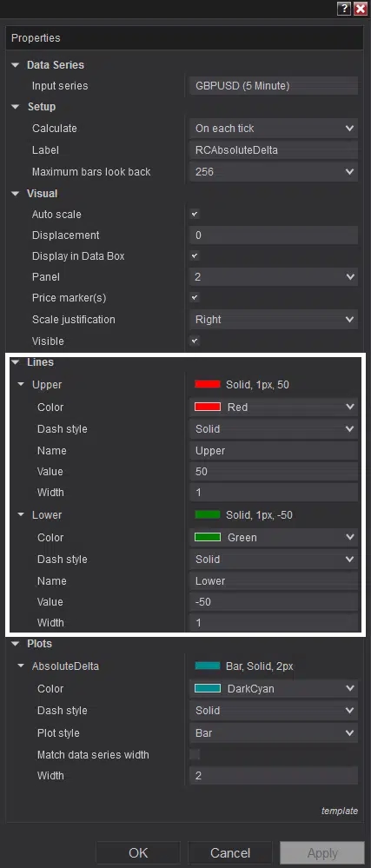
Task: Collapse the Lower line group
Action: pos(21,515)
